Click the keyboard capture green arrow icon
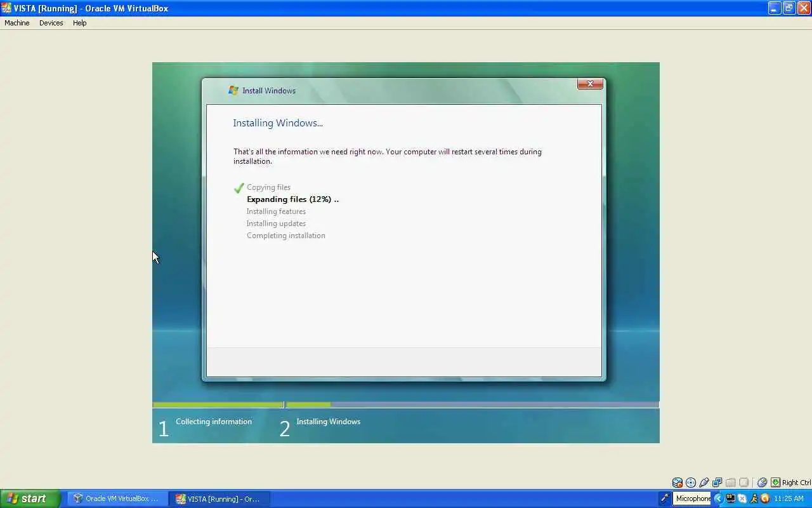This screenshot has height=508, width=812. (x=775, y=483)
